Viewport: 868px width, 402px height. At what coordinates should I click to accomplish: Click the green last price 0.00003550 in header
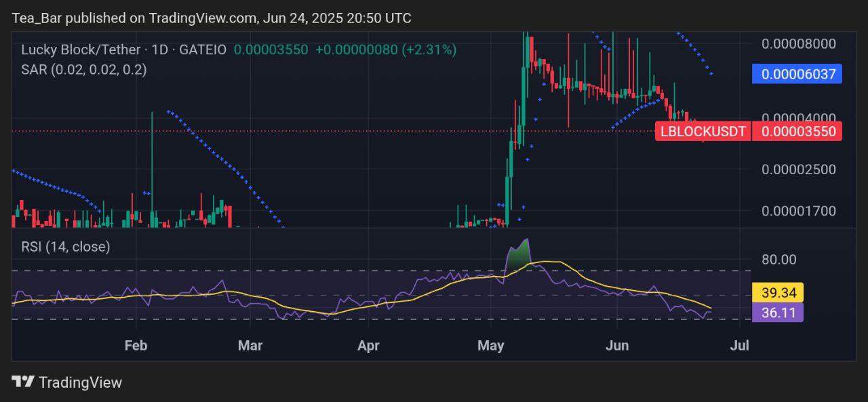(x=271, y=49)
